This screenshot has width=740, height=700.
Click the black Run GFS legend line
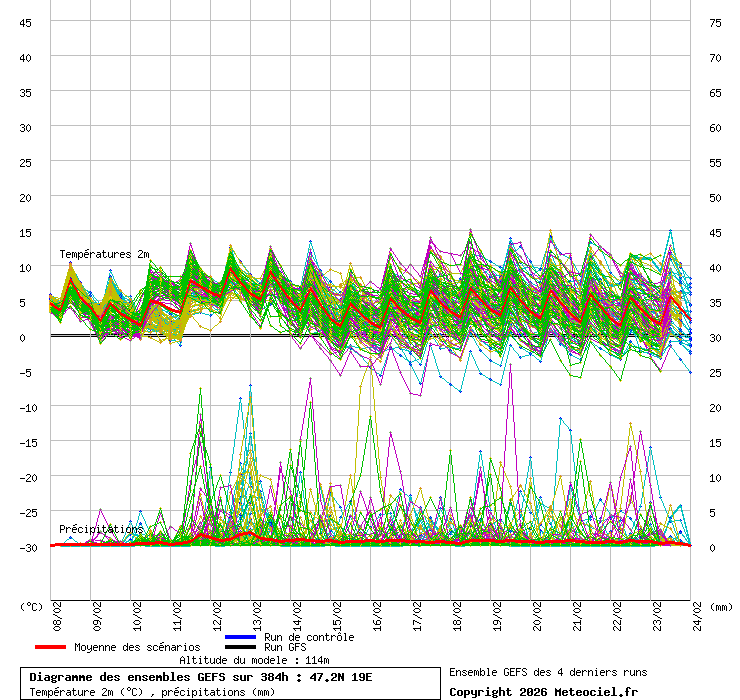pyautogui.click(x=240, y=647)
